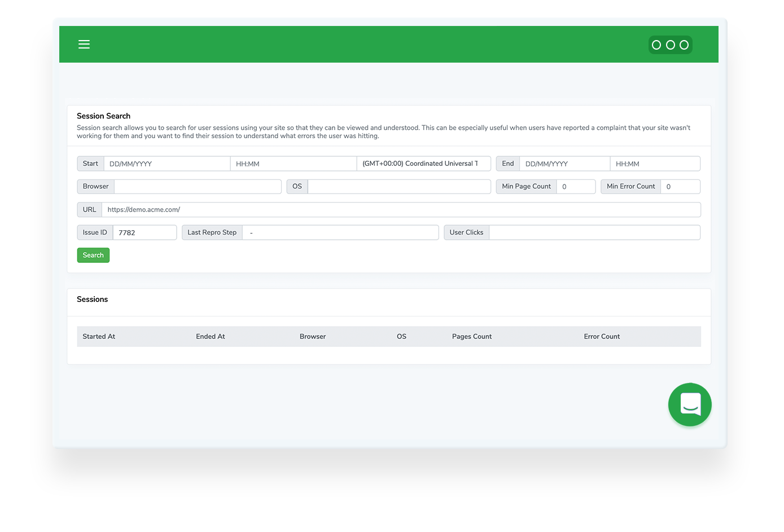Click the End date input field
This screenshot has height=532, width=784.
click(x=564, y=164)
